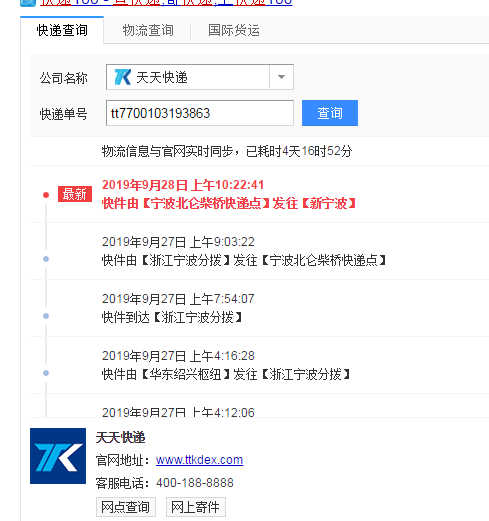The width and height of the screenshot is (489, 521).
Task: Select the phone number 400-188-8888
Action: (x=195, y=483)
